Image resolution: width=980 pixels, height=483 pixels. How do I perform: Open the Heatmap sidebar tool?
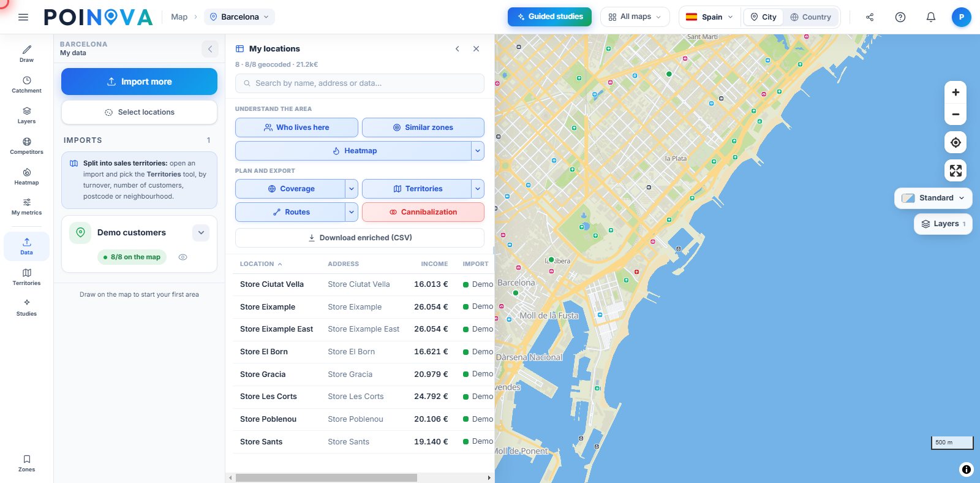(x=26, y=177)
